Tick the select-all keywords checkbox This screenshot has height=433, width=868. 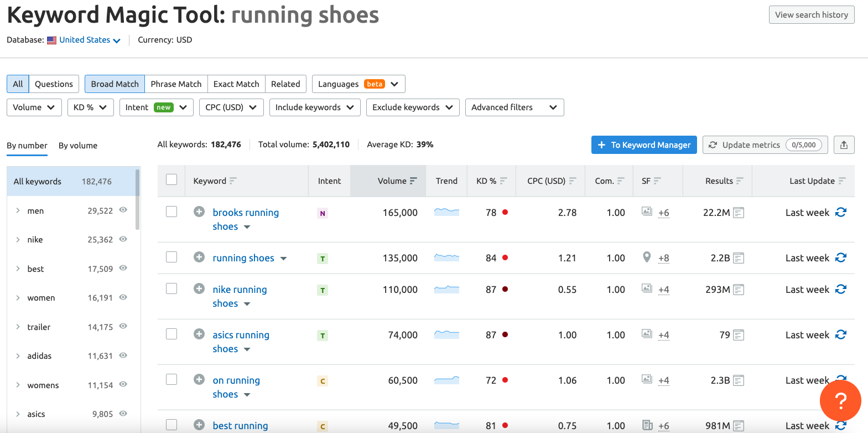(x=171, y=180)
